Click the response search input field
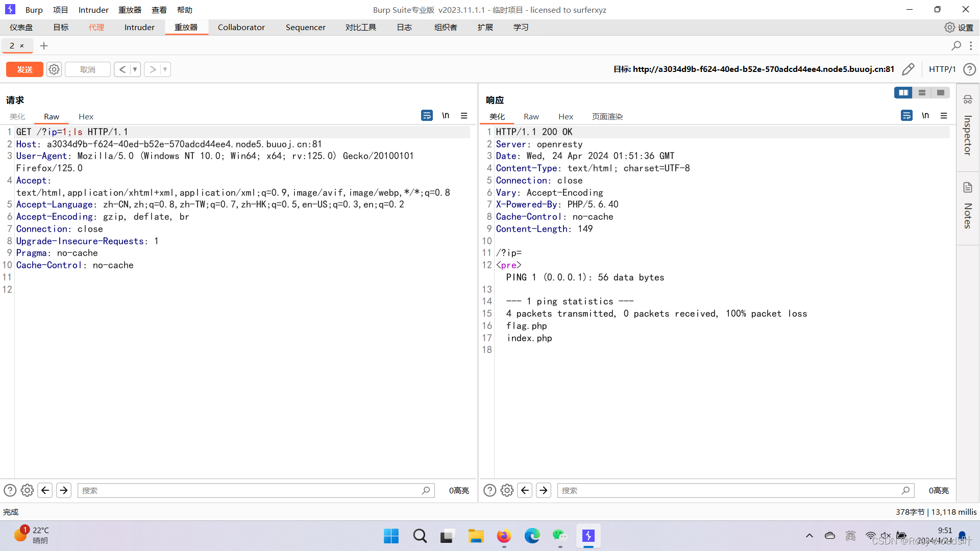Viewport: 980px width, 551px height. [x=730, y=490]
